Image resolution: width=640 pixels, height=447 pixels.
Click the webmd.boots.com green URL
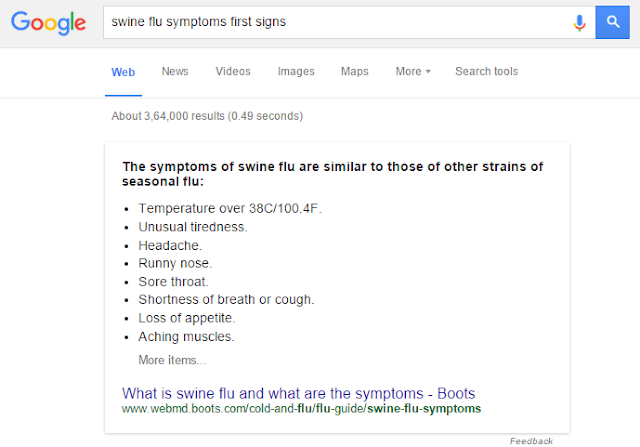coord(301,409)
